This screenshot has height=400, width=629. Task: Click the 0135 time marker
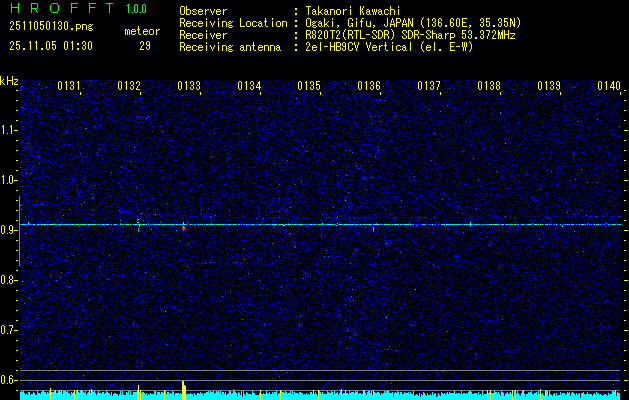[x=309, y=85]
